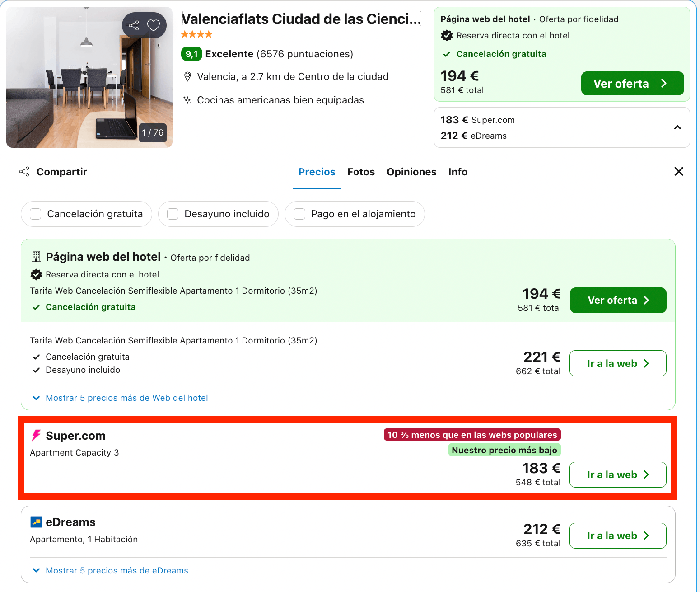Click the Apartamento, 1 Habitación text
Screen dimensions: 700x592
pos(84,540)
